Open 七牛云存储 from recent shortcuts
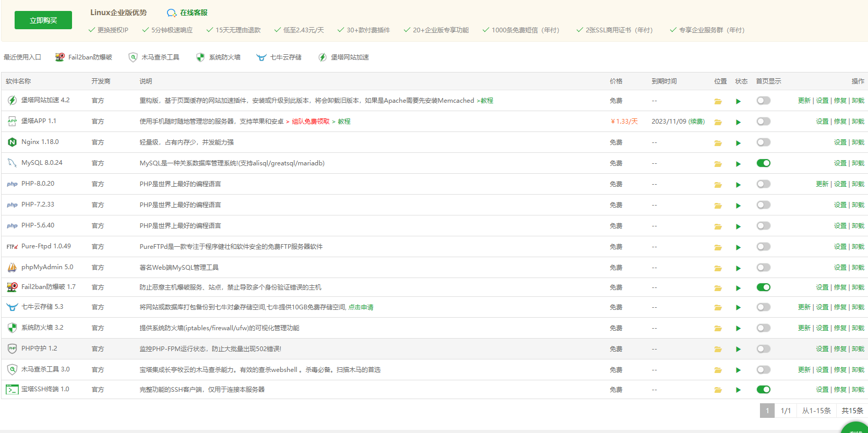Screen dimensions: 868x433 pyautogui.click(x=279, y=57)
